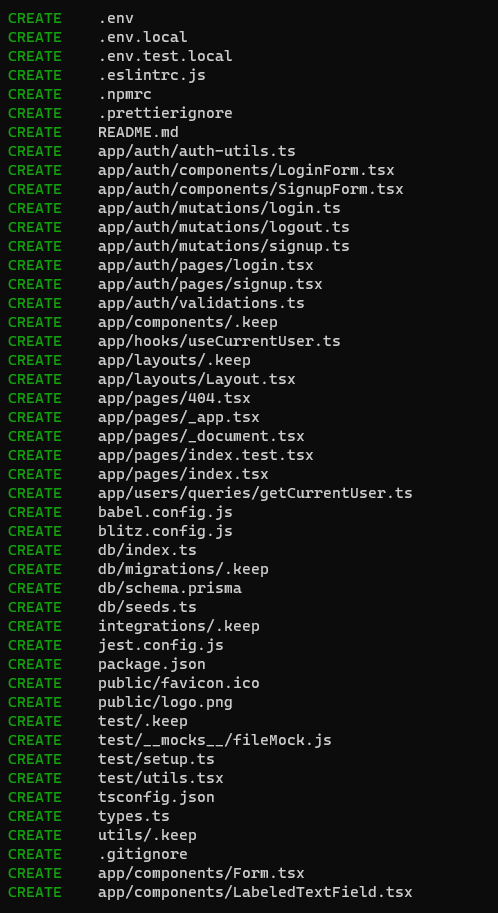
Task: Select the .env.local line
Action: 143,37
